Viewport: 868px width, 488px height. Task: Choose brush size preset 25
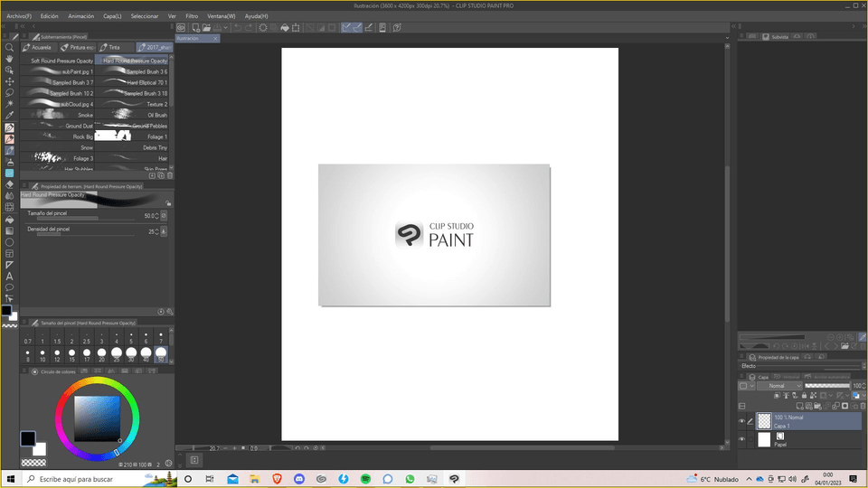(x=117, y=354)
